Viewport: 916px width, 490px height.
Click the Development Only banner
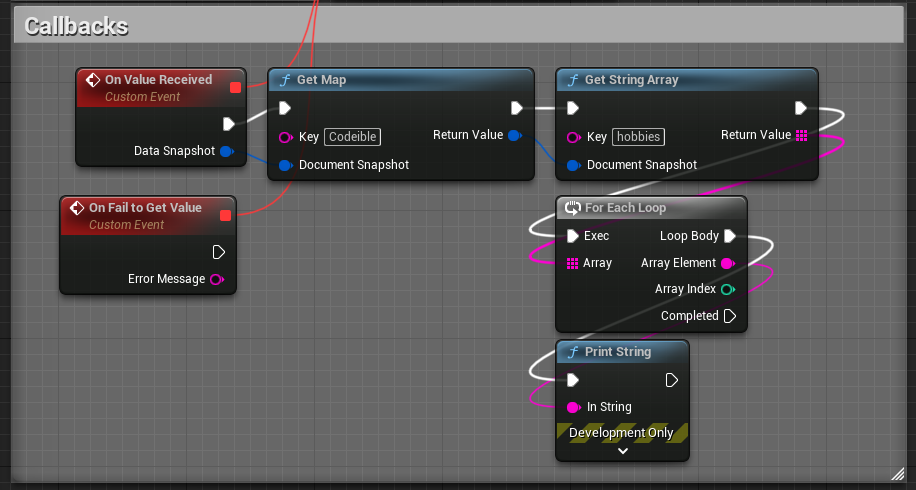click(x=622, y=433)
